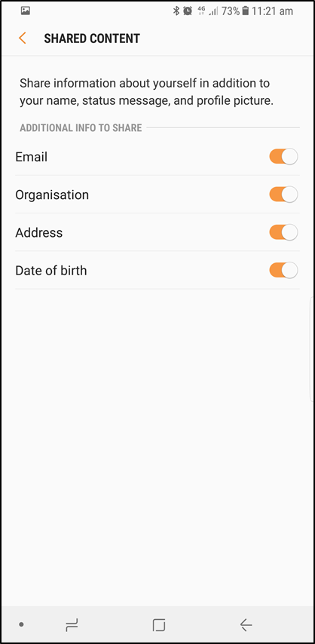The height and width of the screenshot is (644, 315).
Task: Disable the Organisation sharing toggle
Action: [x=283, y=195]
